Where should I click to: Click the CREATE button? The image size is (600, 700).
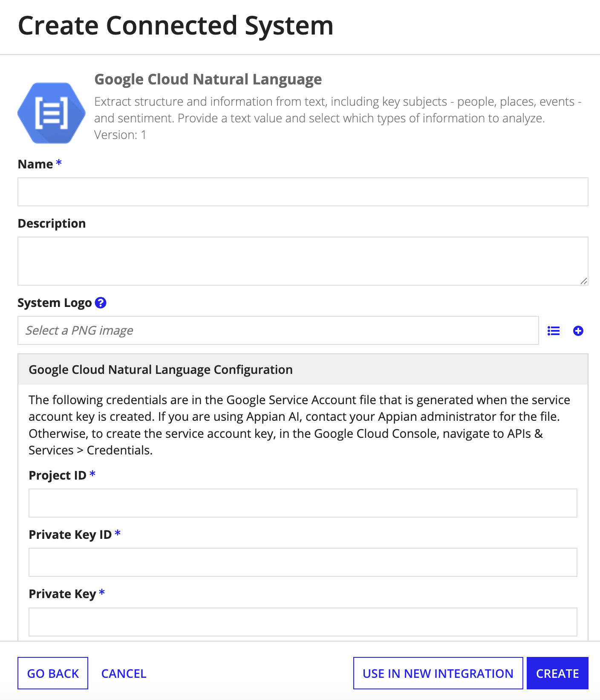point(557,673)
